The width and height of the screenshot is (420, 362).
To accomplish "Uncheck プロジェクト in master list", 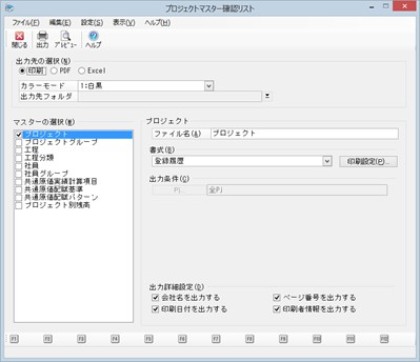I will pos(19,134).
